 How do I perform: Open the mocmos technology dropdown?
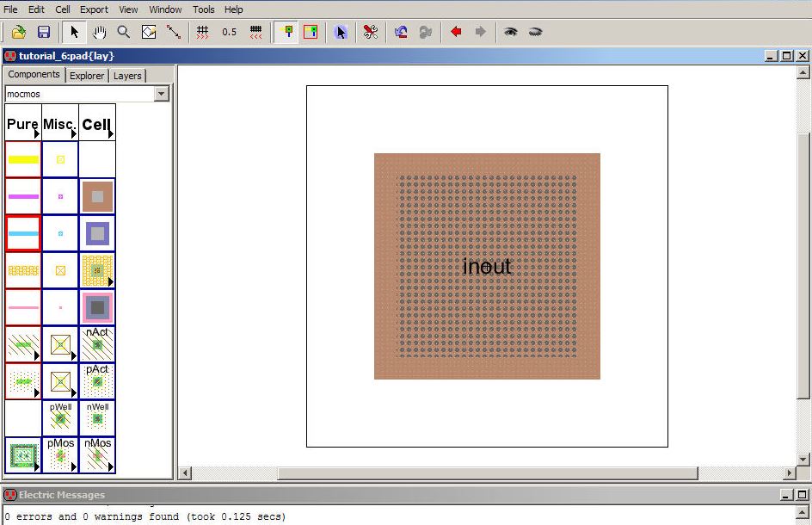[161, 94]
